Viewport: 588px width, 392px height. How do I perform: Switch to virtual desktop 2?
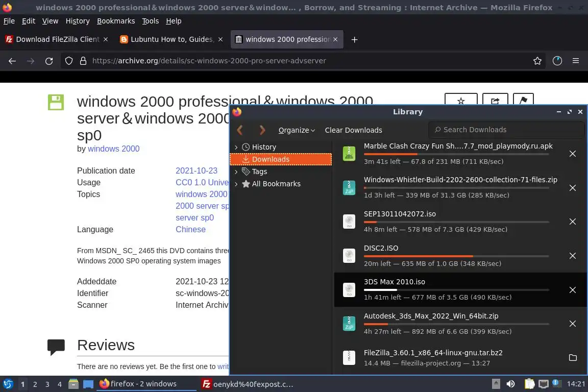click(x=35, y=384)
